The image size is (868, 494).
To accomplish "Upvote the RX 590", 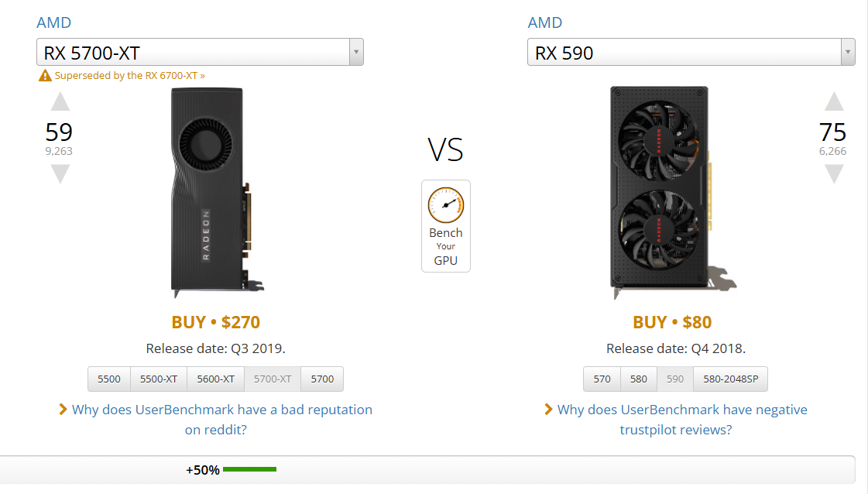I will pos(833,102).
